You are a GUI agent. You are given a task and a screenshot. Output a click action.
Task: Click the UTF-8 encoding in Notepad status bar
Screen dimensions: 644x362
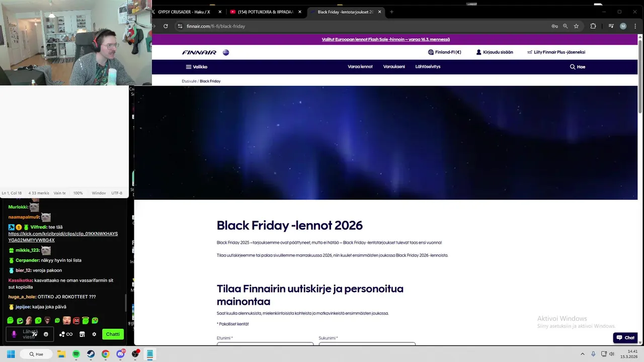117,193
